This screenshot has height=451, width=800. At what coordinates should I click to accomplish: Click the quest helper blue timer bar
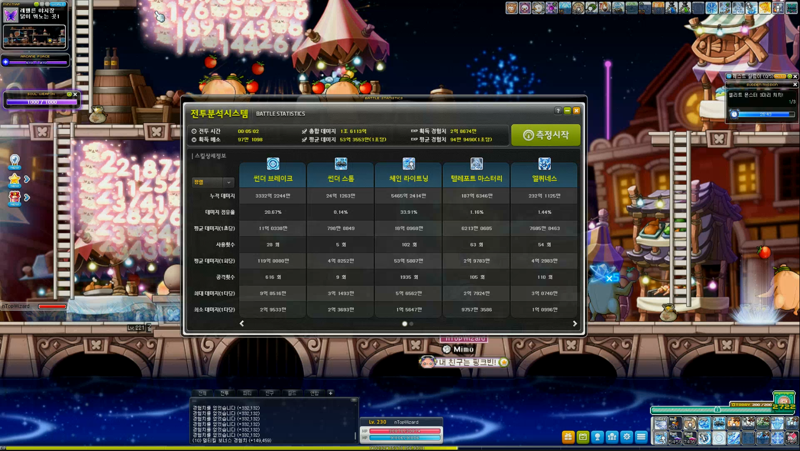click(x=766, y=114)
